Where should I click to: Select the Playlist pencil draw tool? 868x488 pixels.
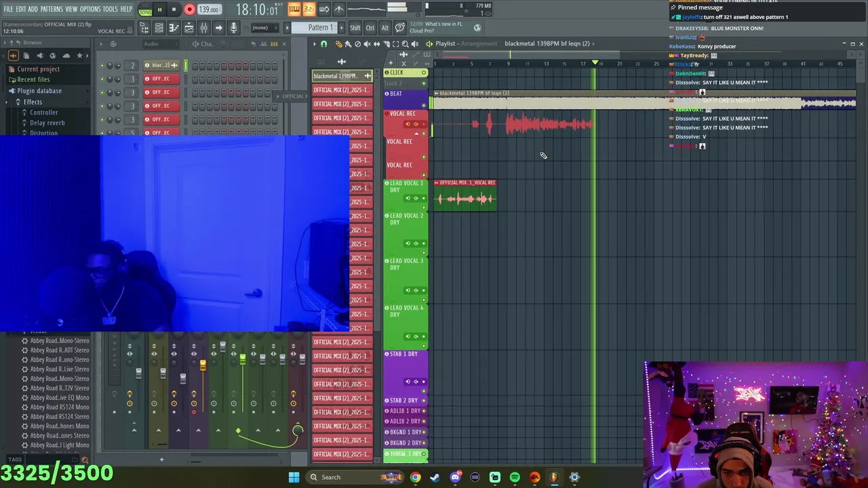pos(338,44)
